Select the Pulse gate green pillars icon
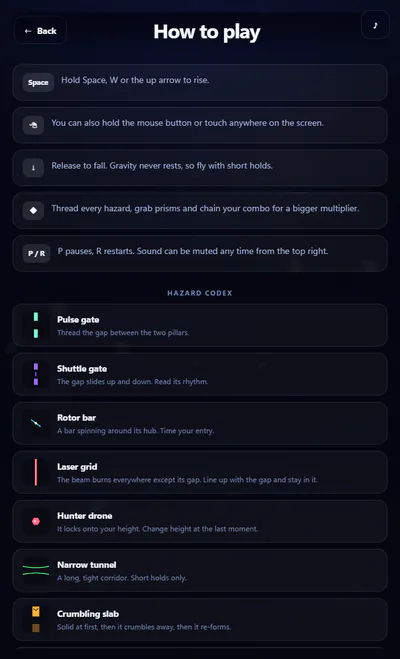Viewport: 400px width, 659px height. click(x=36, y=325)
